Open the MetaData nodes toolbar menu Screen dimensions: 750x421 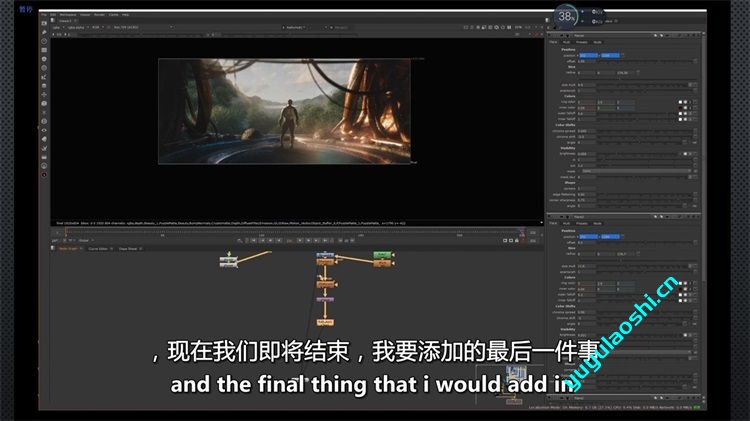pyautogui.click(x=44, y=139)
